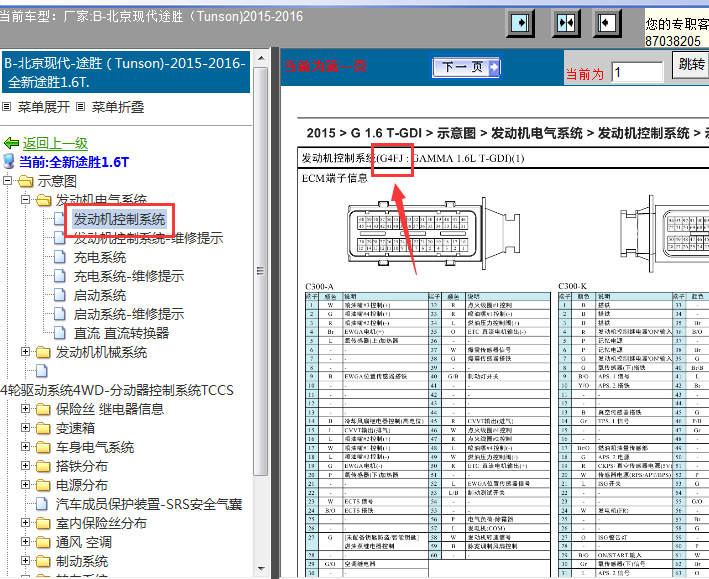Click the C300-A table label
This screenshot has height=579, width=709.
pos(320,286)
